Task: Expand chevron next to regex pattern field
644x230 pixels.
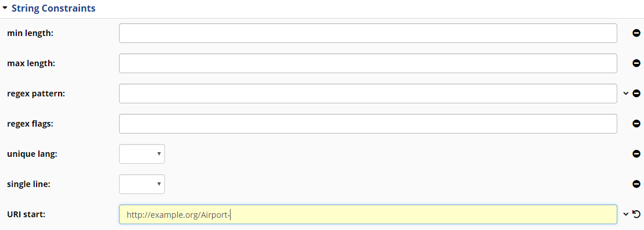Action: pyautogui.click(x=625, y=94)
